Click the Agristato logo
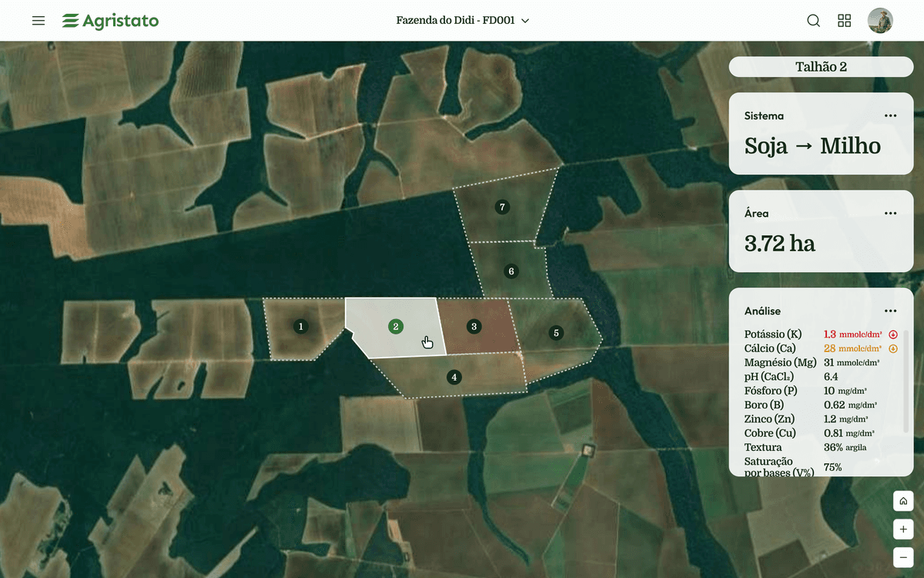 110,21
